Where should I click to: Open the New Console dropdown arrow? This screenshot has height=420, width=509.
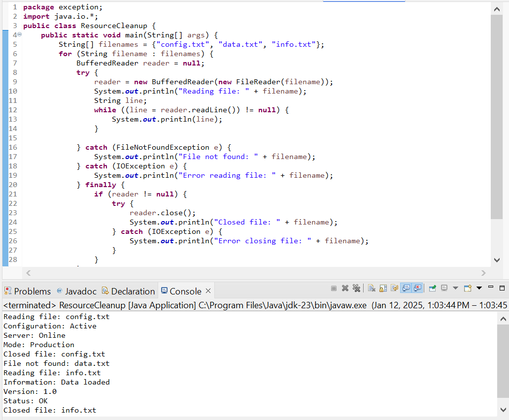pyautogui.click(x=479, y=288)
